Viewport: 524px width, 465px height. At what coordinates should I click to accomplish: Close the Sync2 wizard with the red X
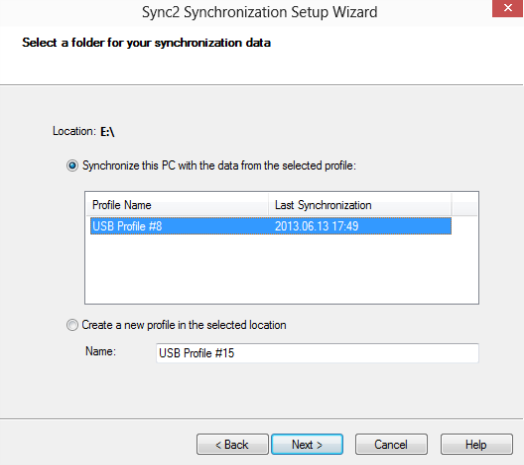[x=507, y=8]
